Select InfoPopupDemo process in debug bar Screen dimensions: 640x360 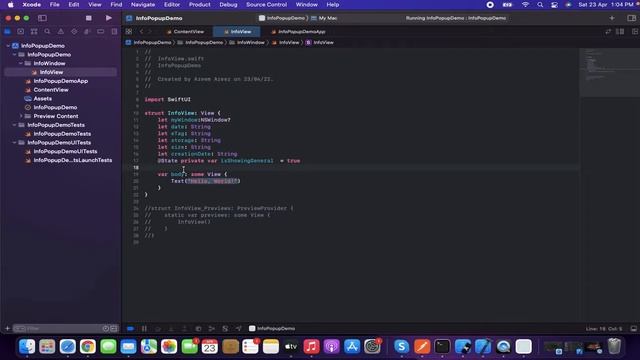[x=272, y=328]
